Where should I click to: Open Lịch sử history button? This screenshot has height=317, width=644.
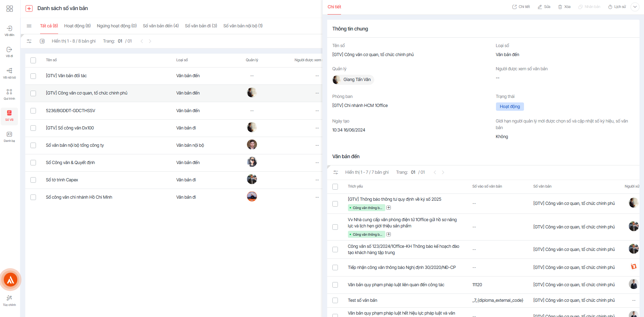tap(617, 7)
